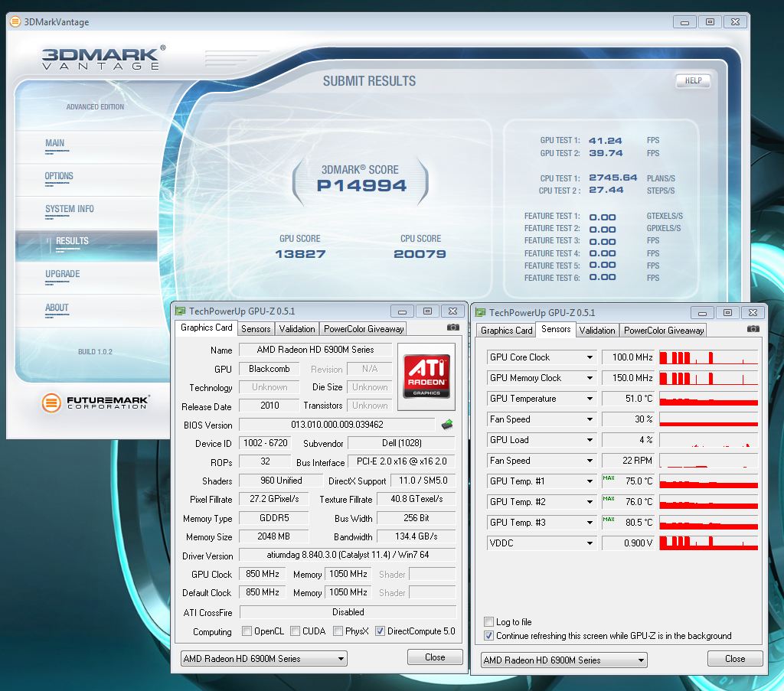This screenshot has height=691, width=784.
Task: Enable the Log to file checkbox
Action: [489, 622]
